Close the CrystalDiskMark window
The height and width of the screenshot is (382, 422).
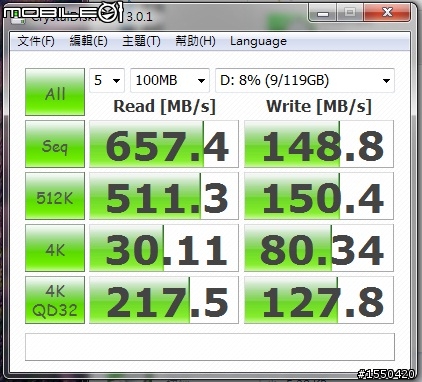(387, 13)
